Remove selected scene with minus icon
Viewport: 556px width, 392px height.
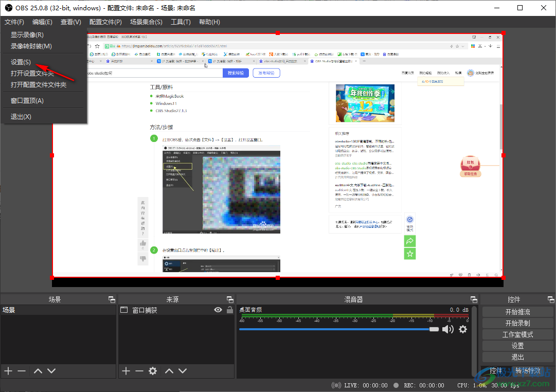(22, 371)
